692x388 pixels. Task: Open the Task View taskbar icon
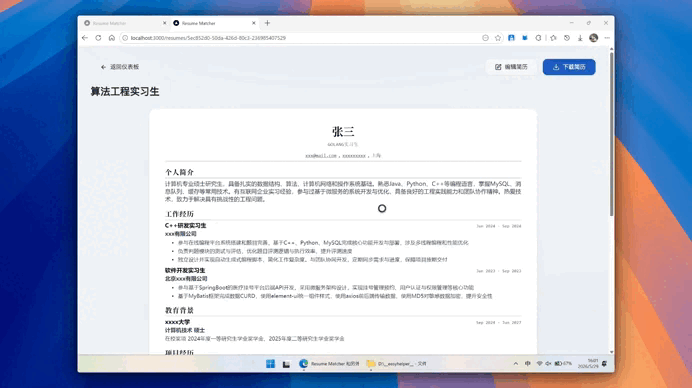click(x=286, y=364)
